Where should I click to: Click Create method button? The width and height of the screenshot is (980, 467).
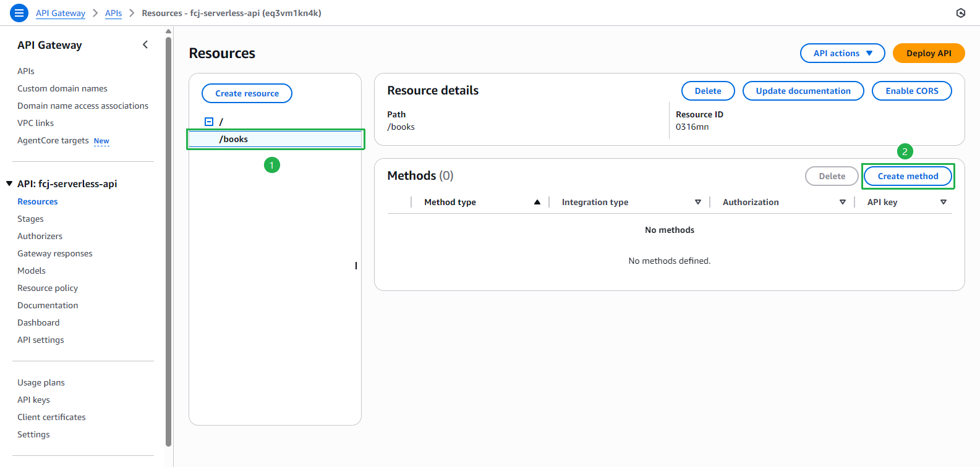[908, 176]
